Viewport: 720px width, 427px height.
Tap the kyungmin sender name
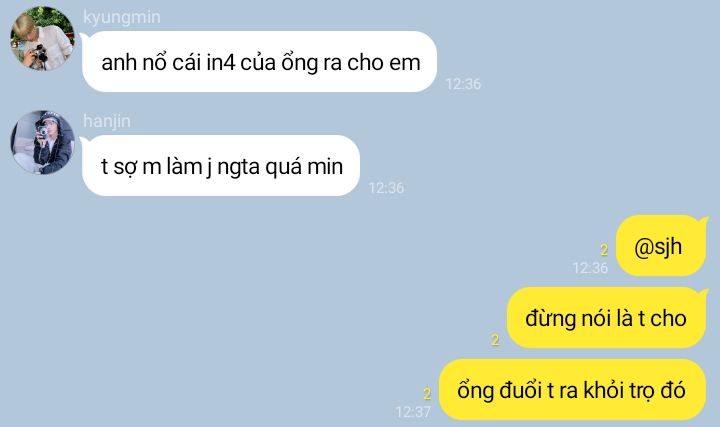pos(122,17)
